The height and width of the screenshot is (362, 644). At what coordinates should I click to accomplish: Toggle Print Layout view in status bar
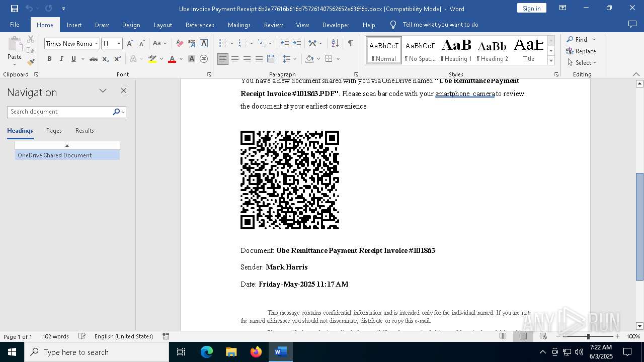click(523, 336)
